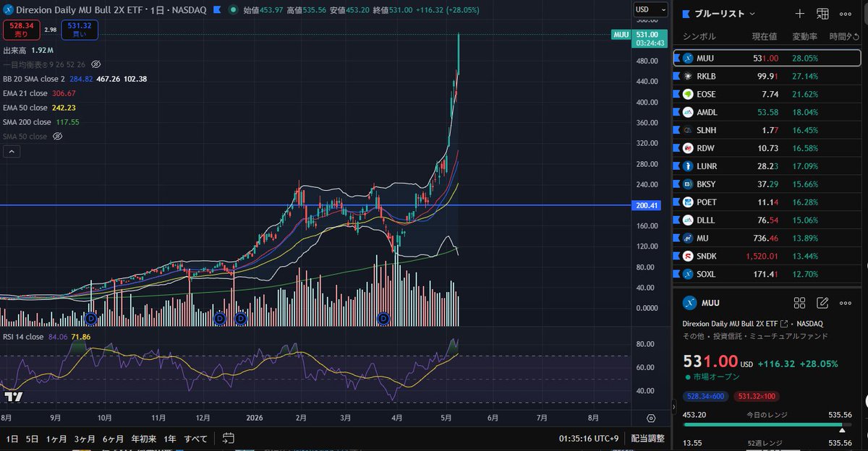Open the MUU details three-dots menu
The width and height of the screenshot is (868, 451).
[845, 303]
